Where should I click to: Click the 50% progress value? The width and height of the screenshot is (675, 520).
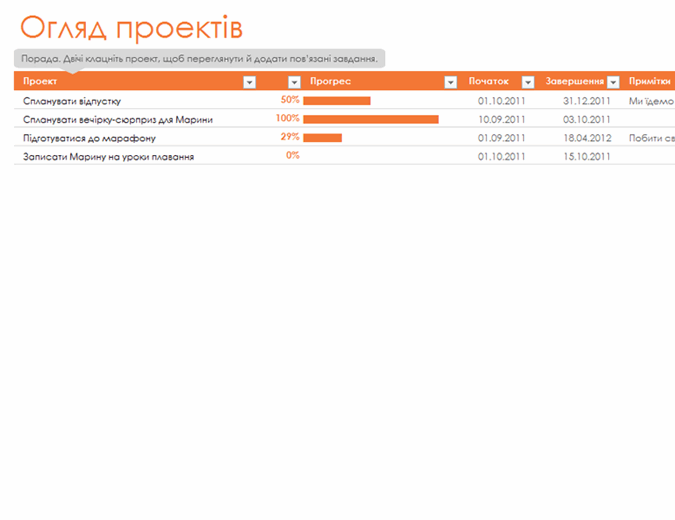coord(290,100)
